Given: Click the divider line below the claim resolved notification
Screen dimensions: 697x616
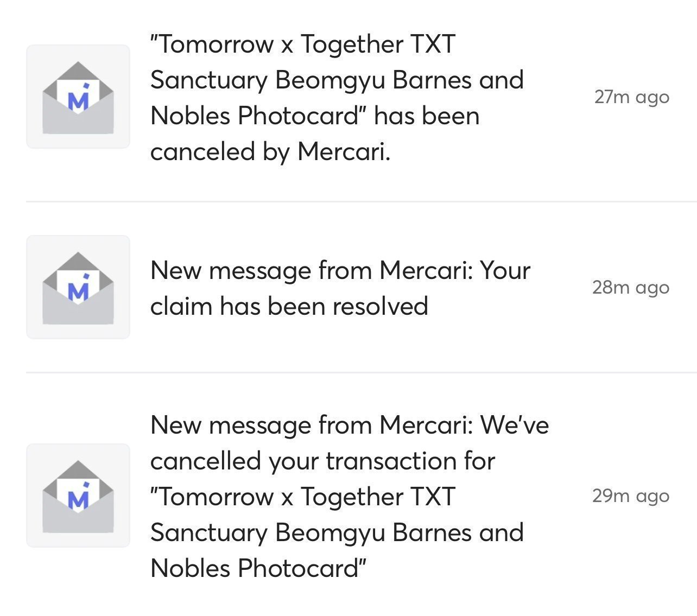Looking at the screenshot, I should 362,372.
